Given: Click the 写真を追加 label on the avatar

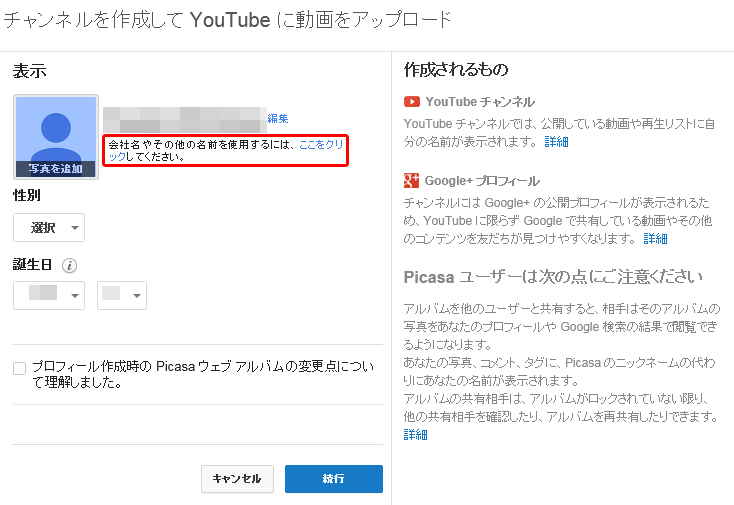Looking at the screenshot, I should click(x=56, y=169).
